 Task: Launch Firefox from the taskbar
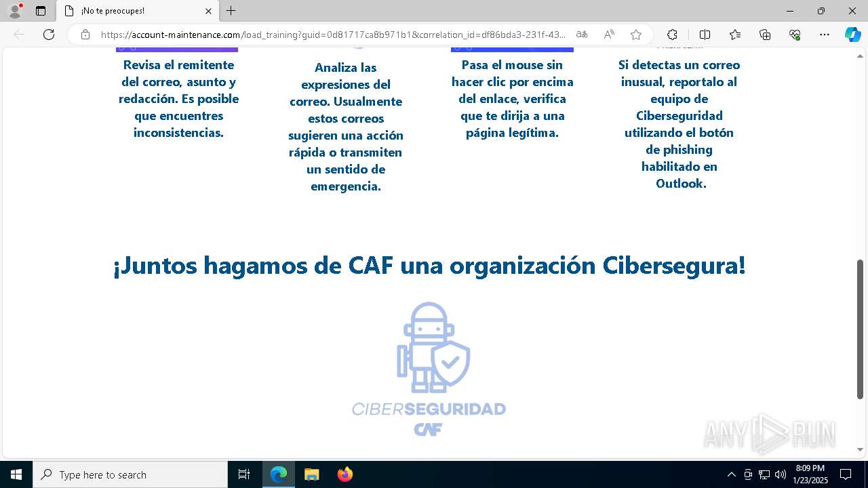(x=344, y=474)
